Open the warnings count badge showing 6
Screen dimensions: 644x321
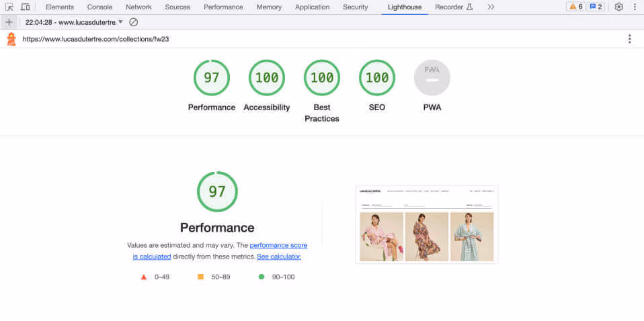pos(576,7)
